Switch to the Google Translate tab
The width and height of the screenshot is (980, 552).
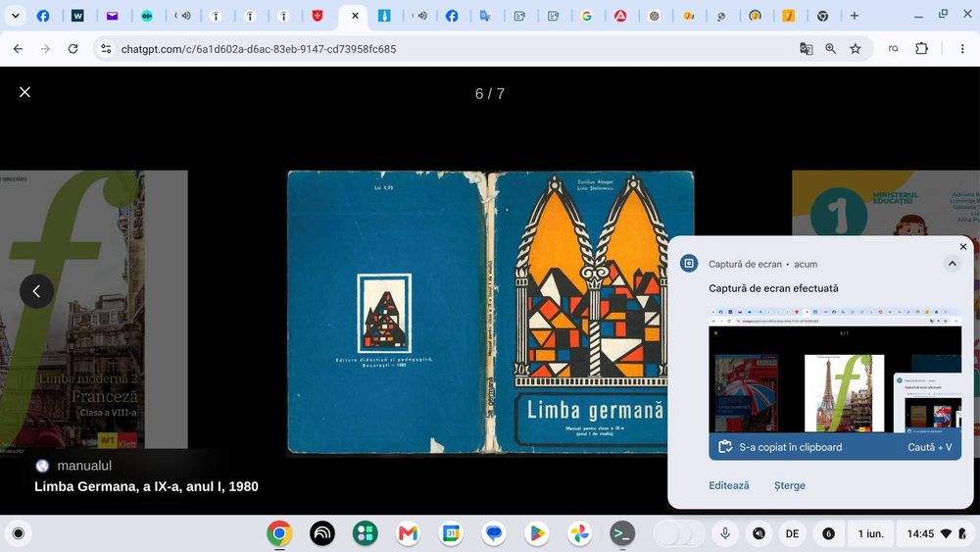[x=485, y=17]
